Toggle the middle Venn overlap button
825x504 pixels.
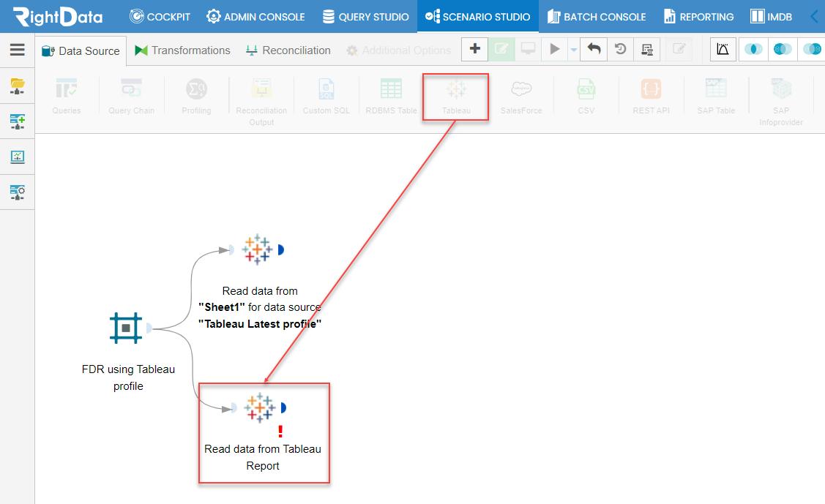pyautogui.click(x=783, y=49)
